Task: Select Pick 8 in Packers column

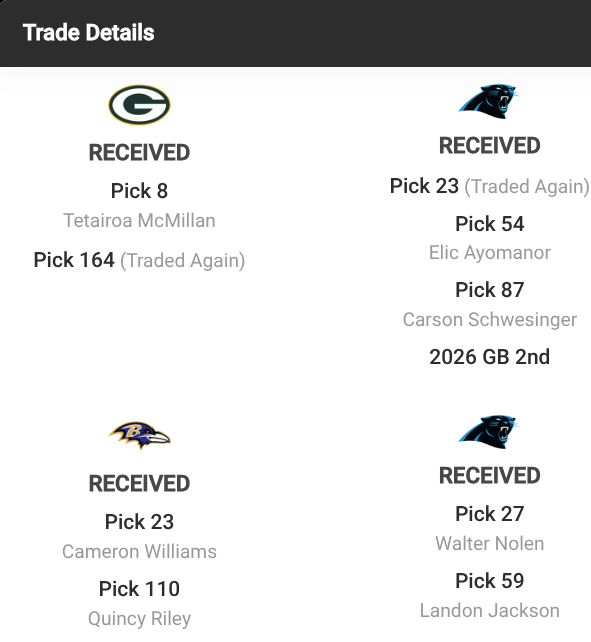Action: pyautogui.click(x=139, y=191)
